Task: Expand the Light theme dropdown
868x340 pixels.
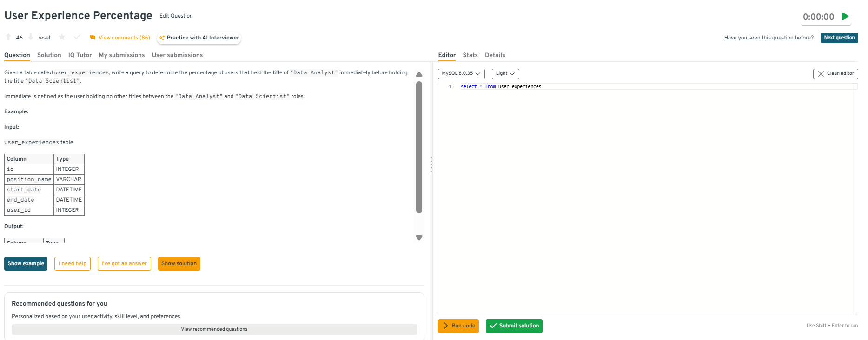Action: pos(505,74)
